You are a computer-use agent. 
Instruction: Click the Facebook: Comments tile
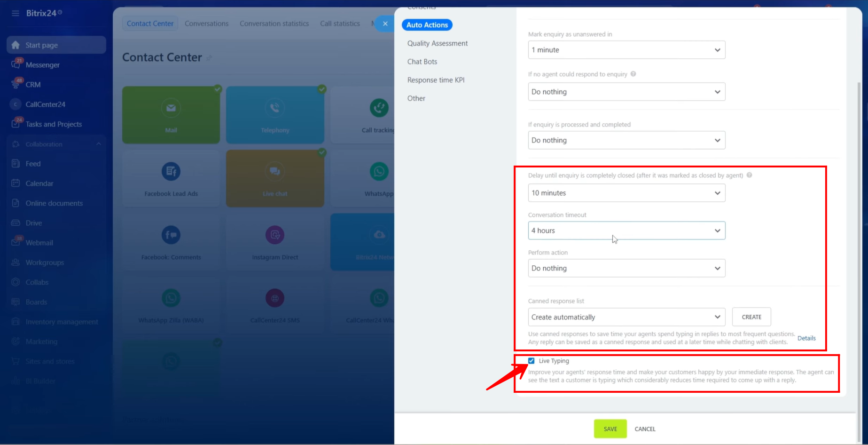tap(171, 242)
